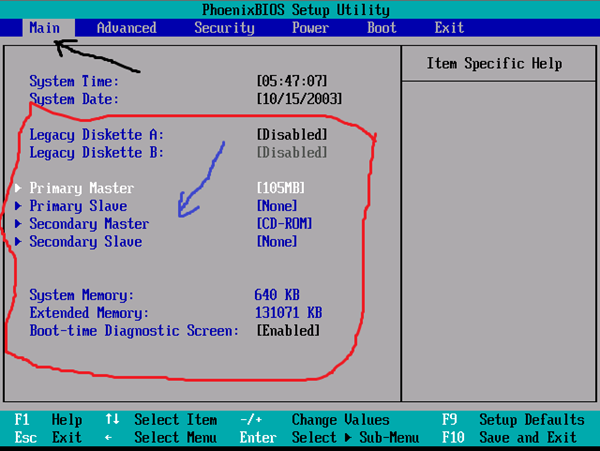The image size is (600, 451).
Task: Click the F1 Help key hint
Action: pyautogui.click(x=48, y=420)
